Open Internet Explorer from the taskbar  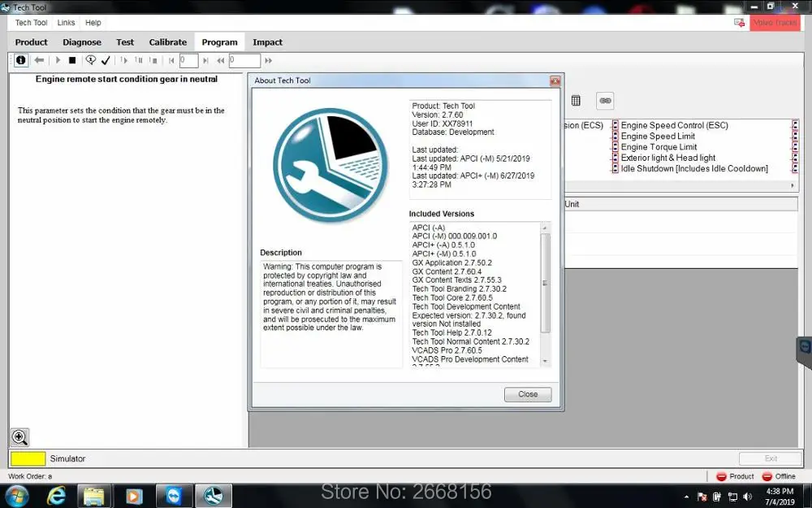(56, 496)
